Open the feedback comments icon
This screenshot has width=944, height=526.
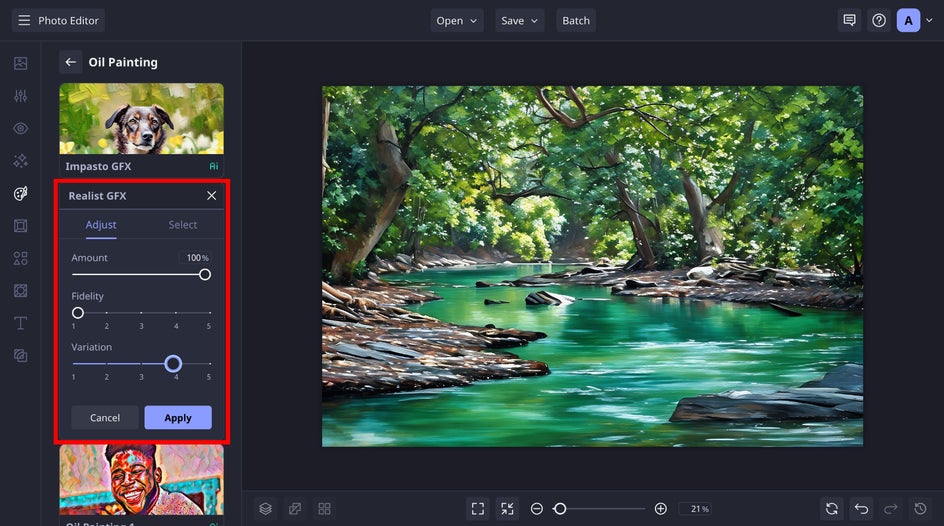pyautogui.click(x=849, y=20)
